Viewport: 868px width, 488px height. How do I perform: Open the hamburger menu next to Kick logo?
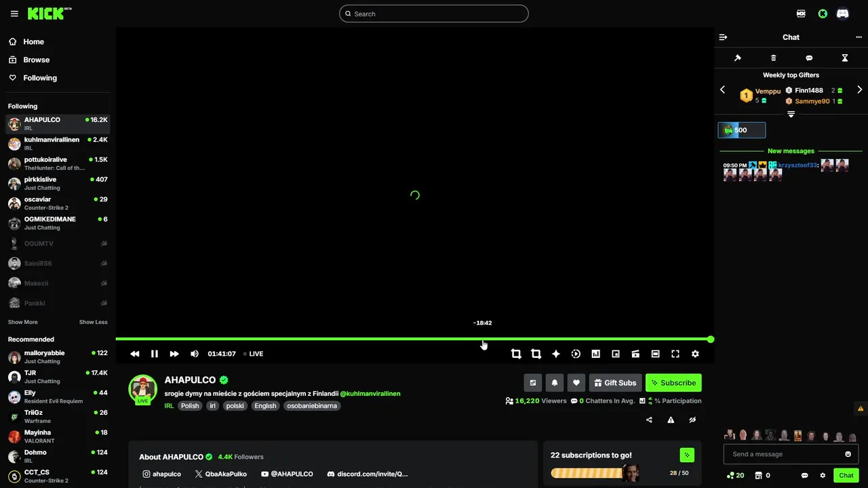(14, 14)
